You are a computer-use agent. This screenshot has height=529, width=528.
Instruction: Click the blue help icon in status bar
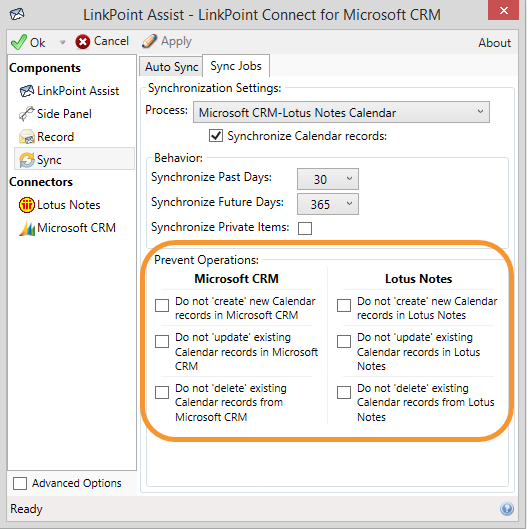coord(507,508)
